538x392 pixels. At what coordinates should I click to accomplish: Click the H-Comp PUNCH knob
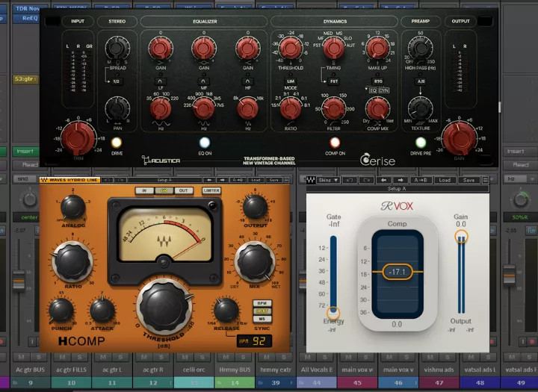[x=61, y=311]
